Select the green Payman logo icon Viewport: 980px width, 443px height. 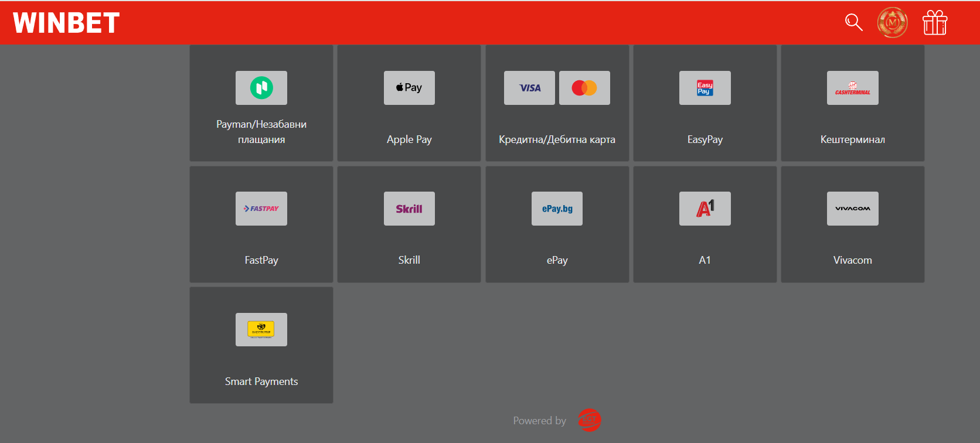click(x=261, y=88)
